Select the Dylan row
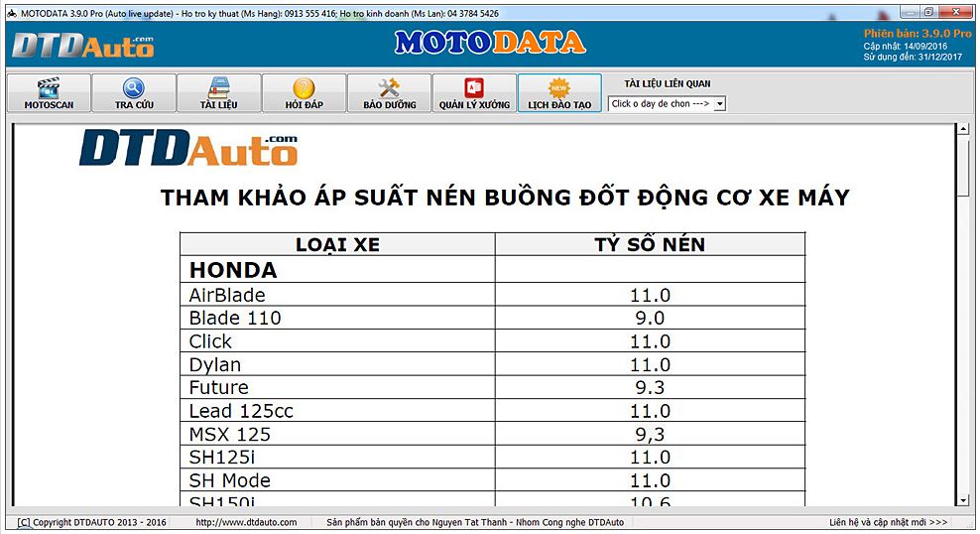The width and height of the screenshot is (980, 534). pos(493,364)
